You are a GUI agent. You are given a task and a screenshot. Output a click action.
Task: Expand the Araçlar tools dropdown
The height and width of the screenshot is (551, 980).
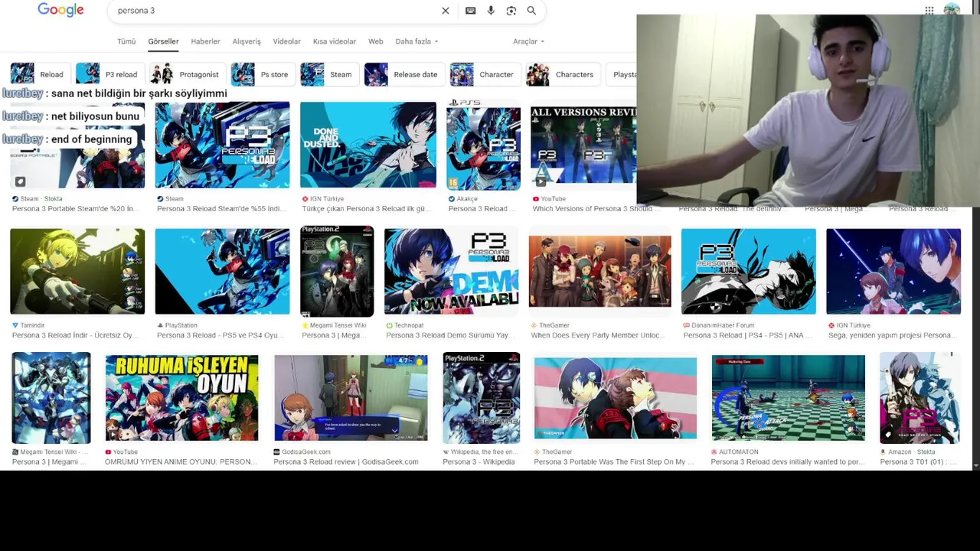coord(528,41)
